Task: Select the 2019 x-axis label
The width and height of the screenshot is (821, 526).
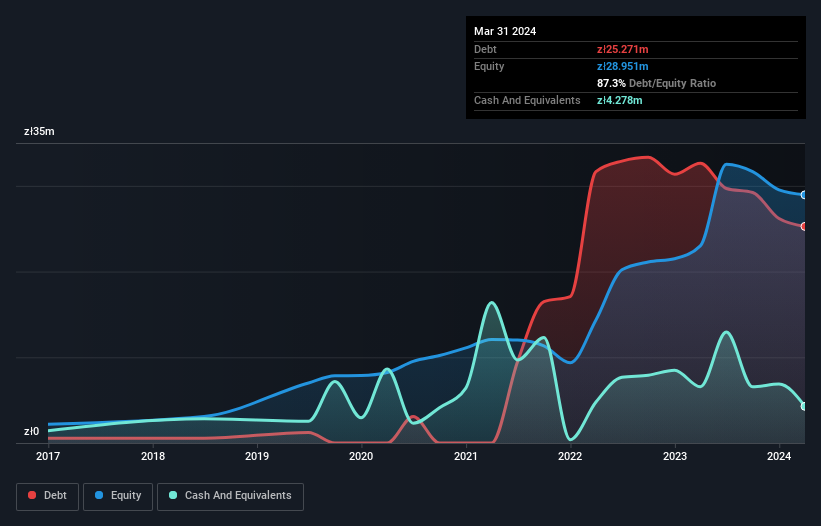Action: pyautogui.click(x=257, y=456)
